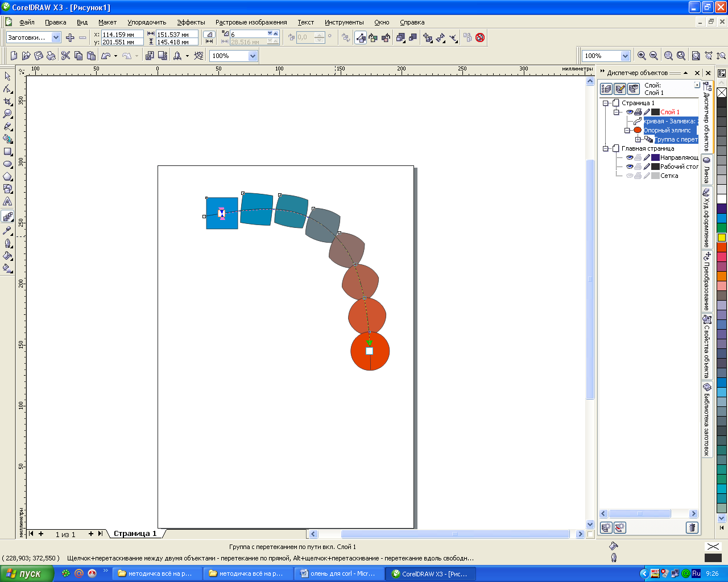
Task: Click the Paste icon in the toolbar
Action: click(91, 56)
